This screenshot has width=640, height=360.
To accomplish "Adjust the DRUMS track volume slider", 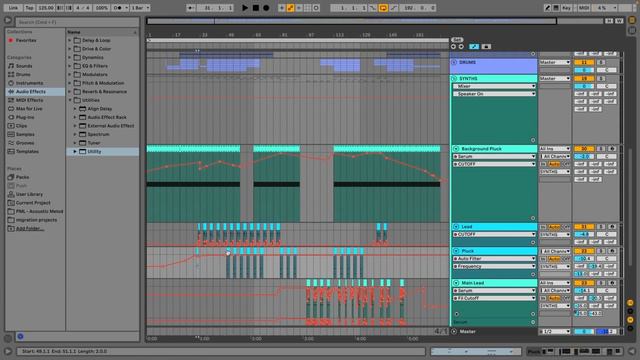I will click(584, 70).
